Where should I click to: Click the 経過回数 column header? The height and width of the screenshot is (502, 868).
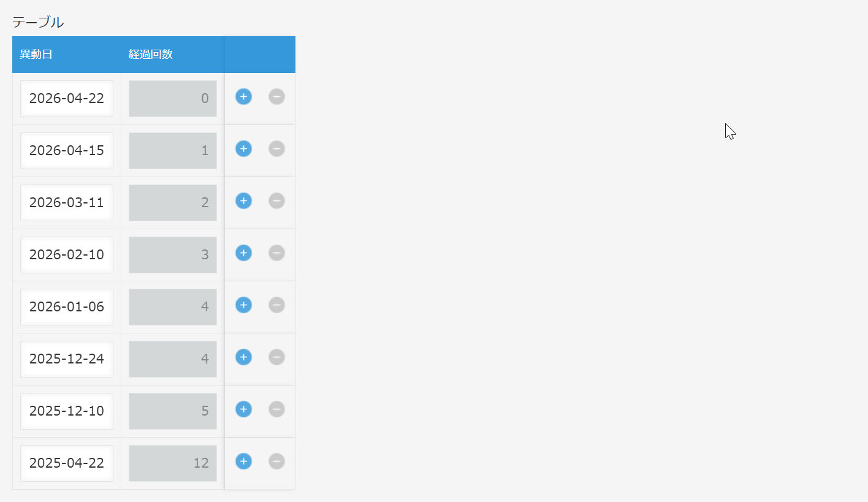tap(151, 55)
